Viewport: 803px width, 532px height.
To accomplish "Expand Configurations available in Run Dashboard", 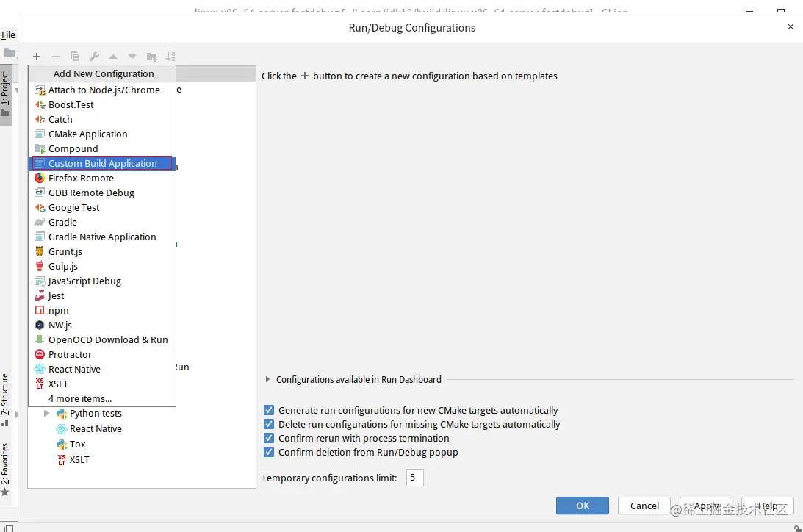I will (267, 379).
